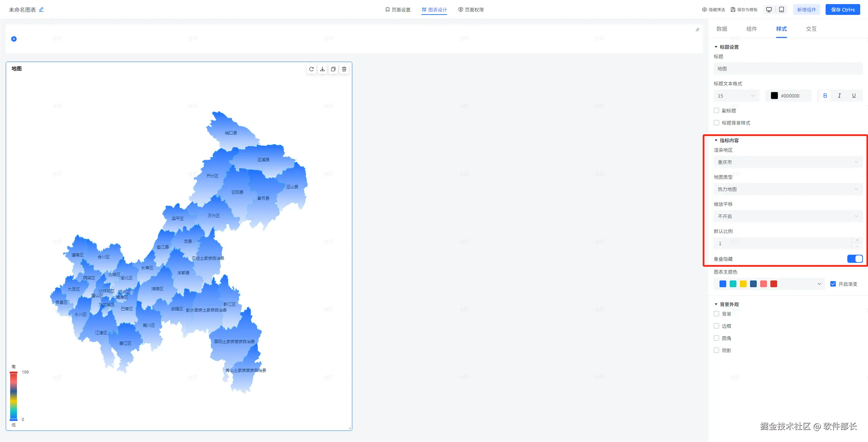Switch to the 数据 tab
This screenshot has width=868, height=442.
tap(722, 29)
